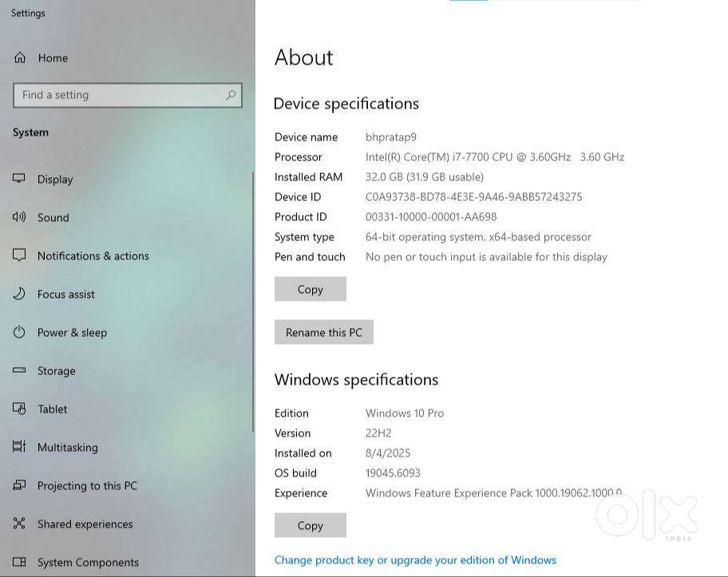Copy the Windows specifications
The width and height of the screenshot is (728, 577).
pos(310,525)
